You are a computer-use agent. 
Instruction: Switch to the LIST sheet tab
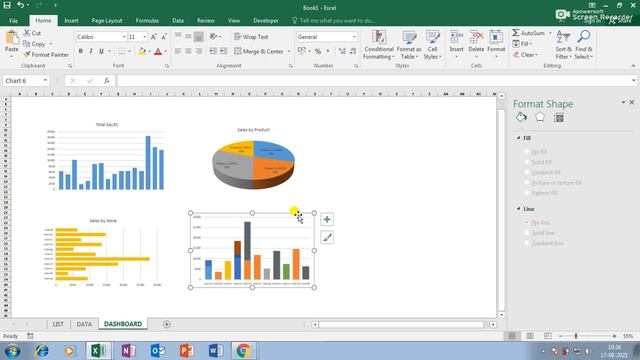[58, 324]
